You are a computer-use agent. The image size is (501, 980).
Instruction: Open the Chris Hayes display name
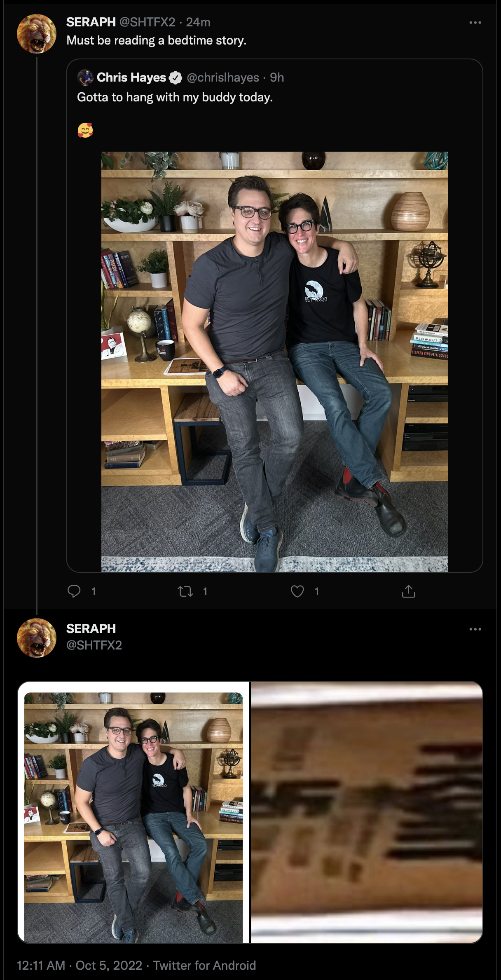[131, 77]
